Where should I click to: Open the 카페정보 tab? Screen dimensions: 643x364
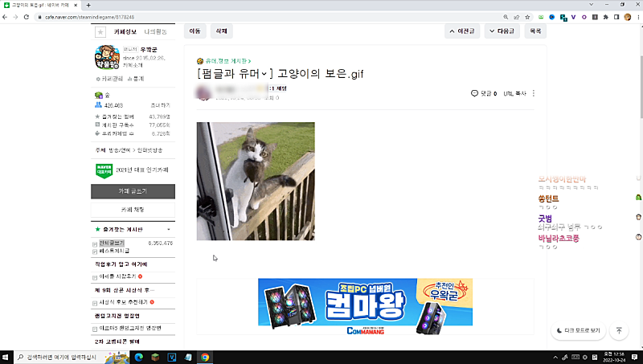pyautogui.click(x=125, y=31)
